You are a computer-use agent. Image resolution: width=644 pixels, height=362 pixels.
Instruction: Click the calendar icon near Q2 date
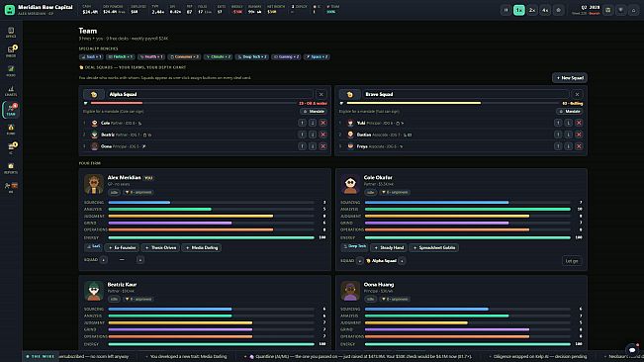[608, 10]
